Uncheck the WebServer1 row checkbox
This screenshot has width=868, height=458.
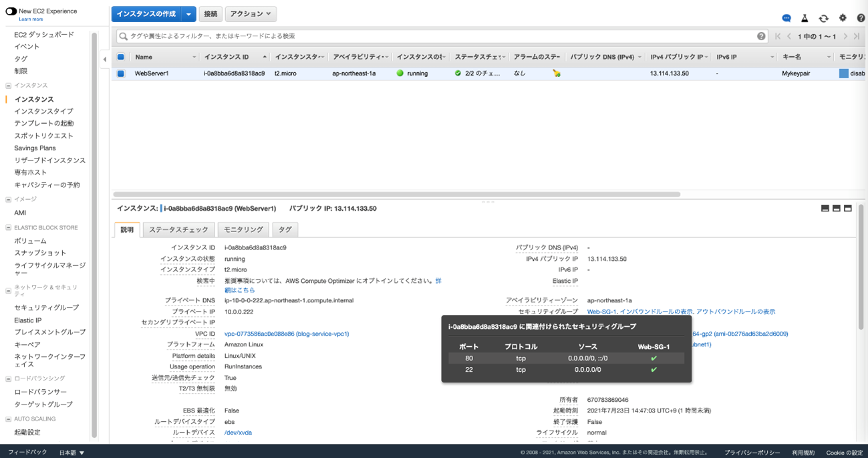click(x=121, y=74)
